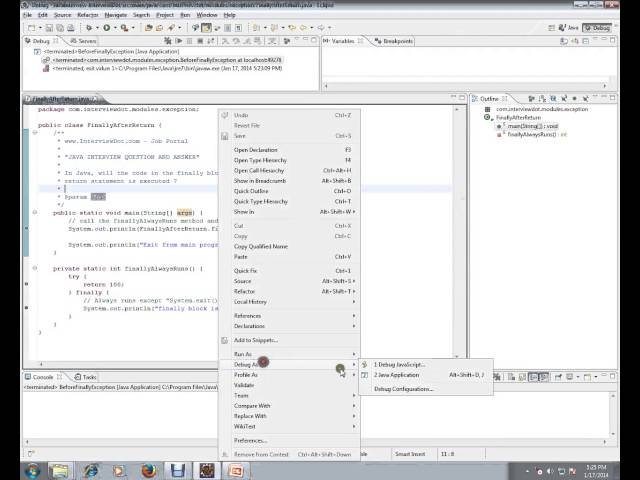Open the Window menu in menu bar
This screenshot has height=480, width=640.
click(x=207, y=15)
